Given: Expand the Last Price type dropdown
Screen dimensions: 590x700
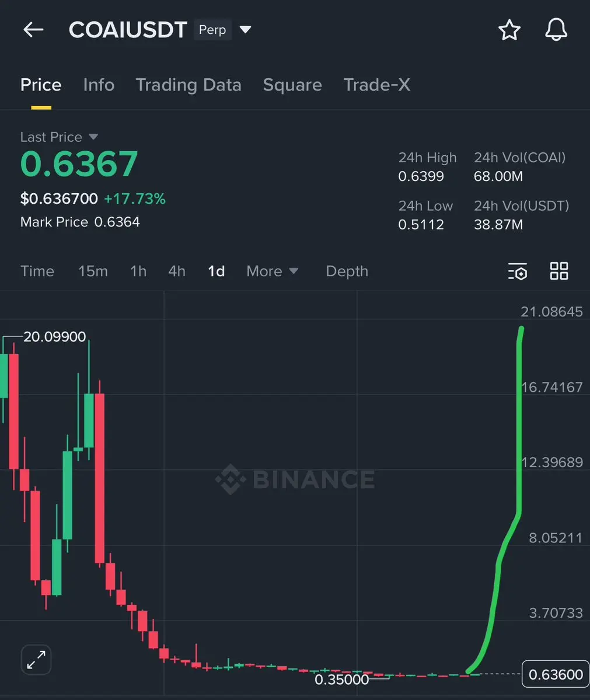Looking at the screenshot, I should (x=93, y=137).
